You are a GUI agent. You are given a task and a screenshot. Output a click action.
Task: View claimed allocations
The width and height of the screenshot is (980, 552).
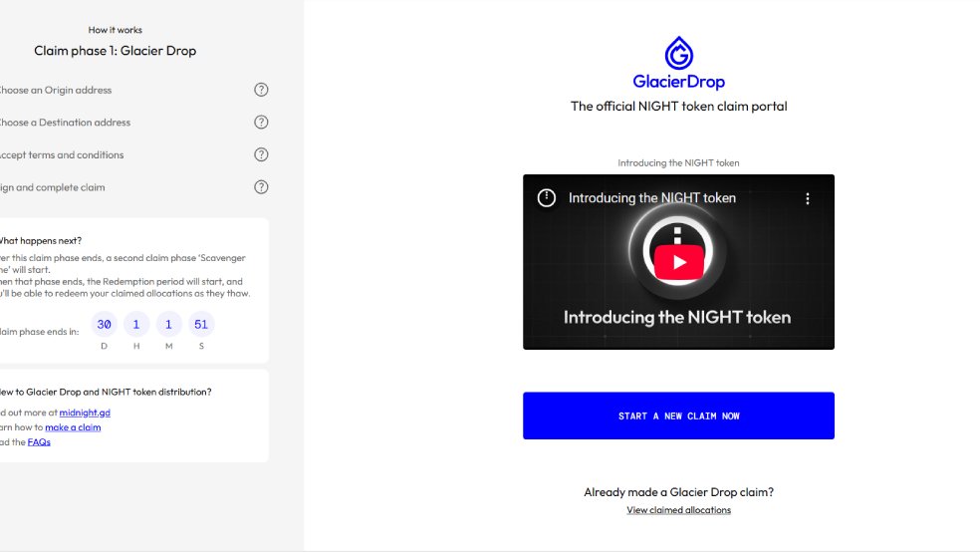tap(679, 510)
